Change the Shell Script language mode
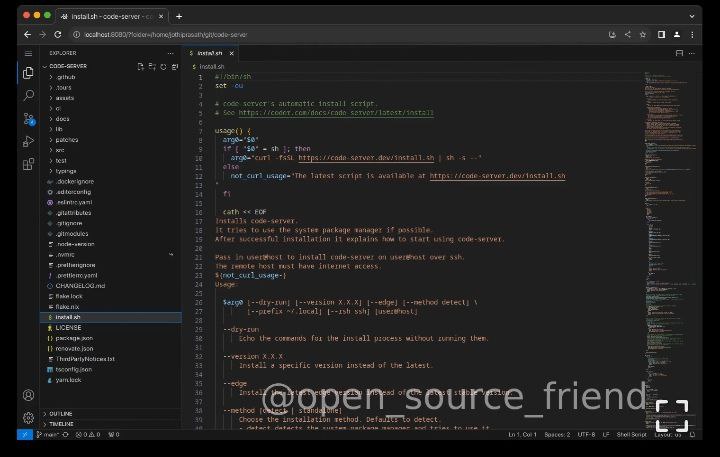 tap(631, 434)
